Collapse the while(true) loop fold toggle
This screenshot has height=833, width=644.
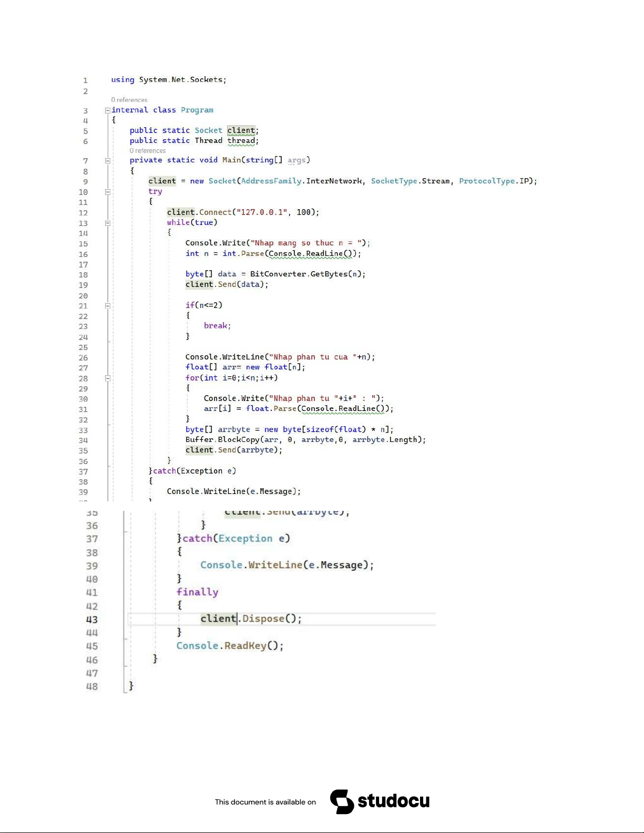pyautogui.click(x=108, y=223)
